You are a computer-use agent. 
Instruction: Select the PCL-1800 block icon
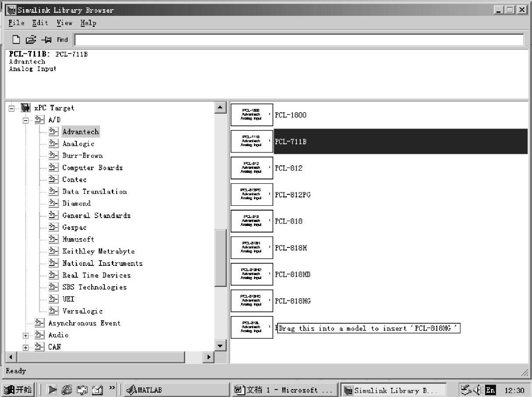tap(252, 115)
